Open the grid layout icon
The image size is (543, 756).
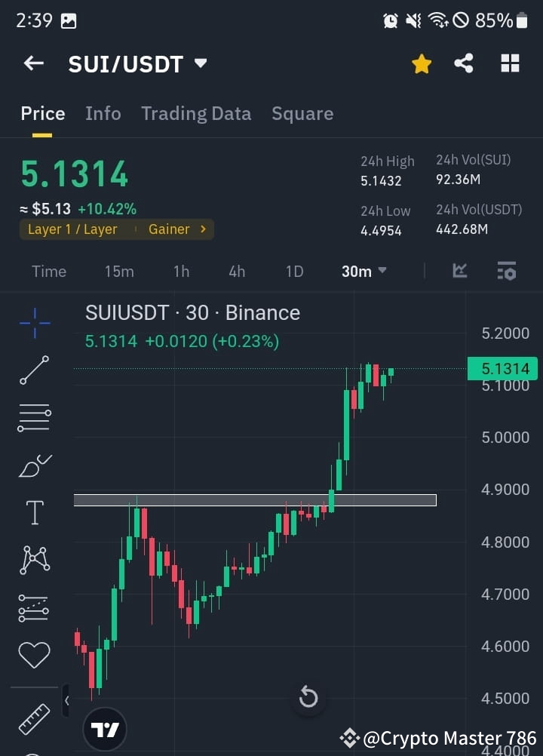coord(510,63)
